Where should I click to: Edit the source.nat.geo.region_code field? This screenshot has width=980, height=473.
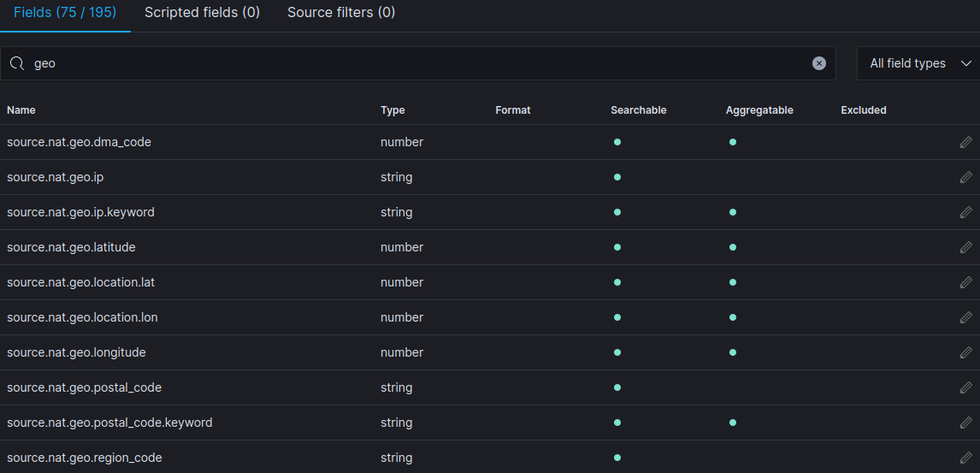(965, 458)
